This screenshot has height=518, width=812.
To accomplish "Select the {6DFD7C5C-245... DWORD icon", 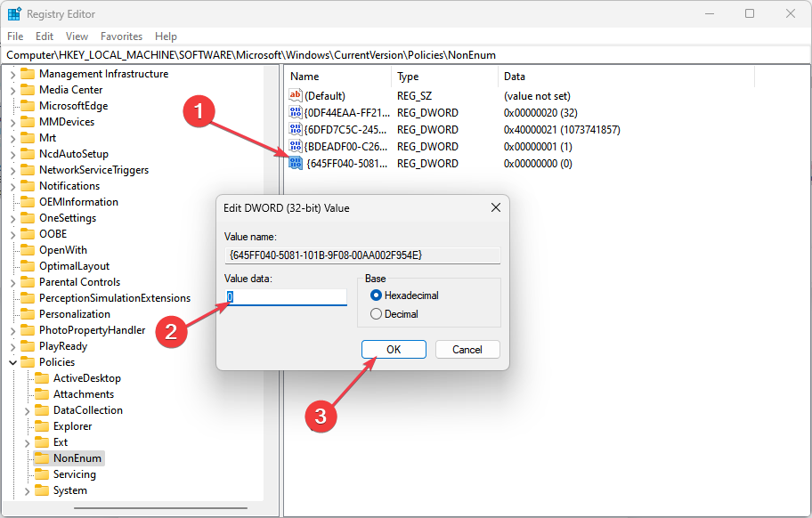I will [296, 129].
